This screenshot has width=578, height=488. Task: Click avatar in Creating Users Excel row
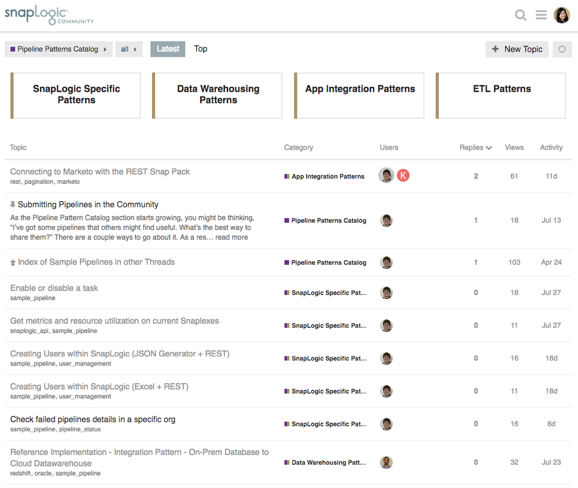click(386, 391)
